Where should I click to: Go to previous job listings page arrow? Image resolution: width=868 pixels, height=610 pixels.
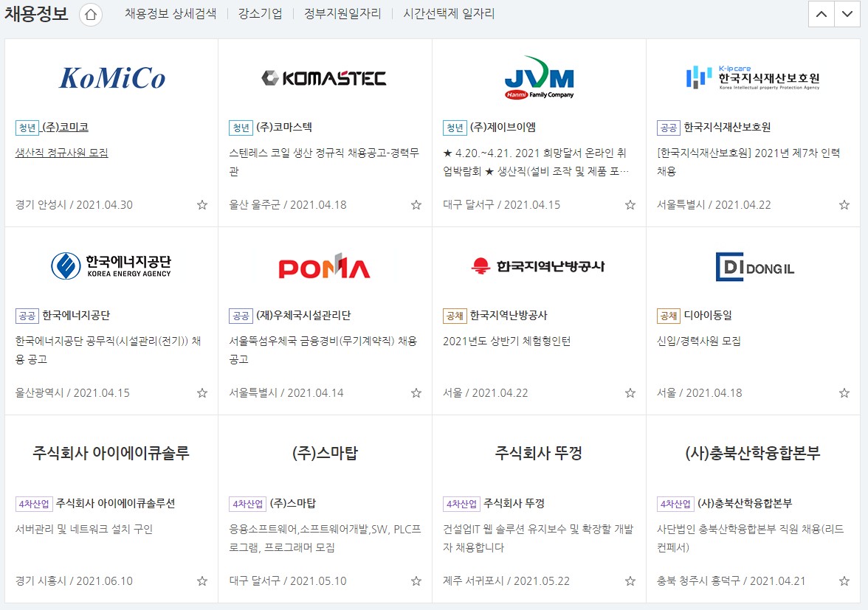(821, 14)
